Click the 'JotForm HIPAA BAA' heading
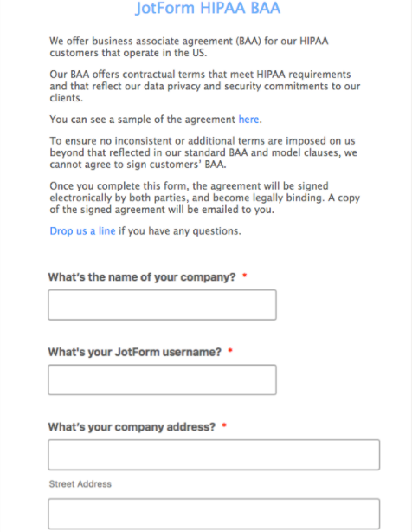The height and width of the screenshot is (532, 412). pos(208,8)
